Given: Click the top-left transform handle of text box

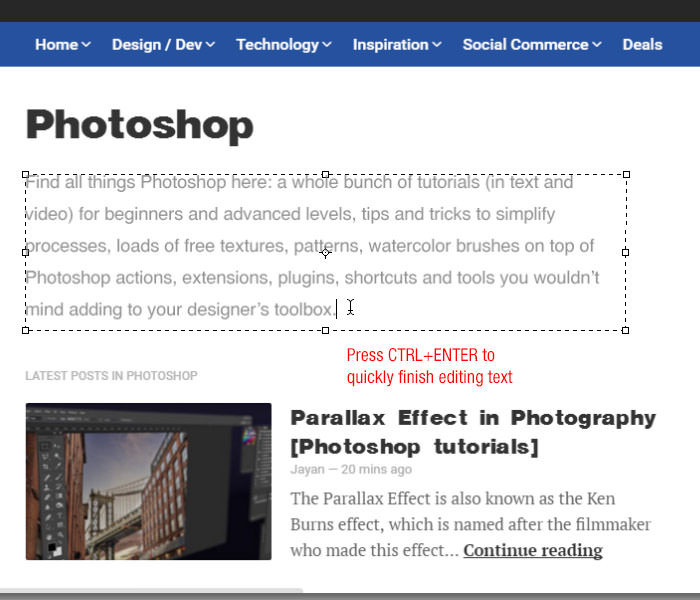Looking at the screenshot, I should (25, 174).
